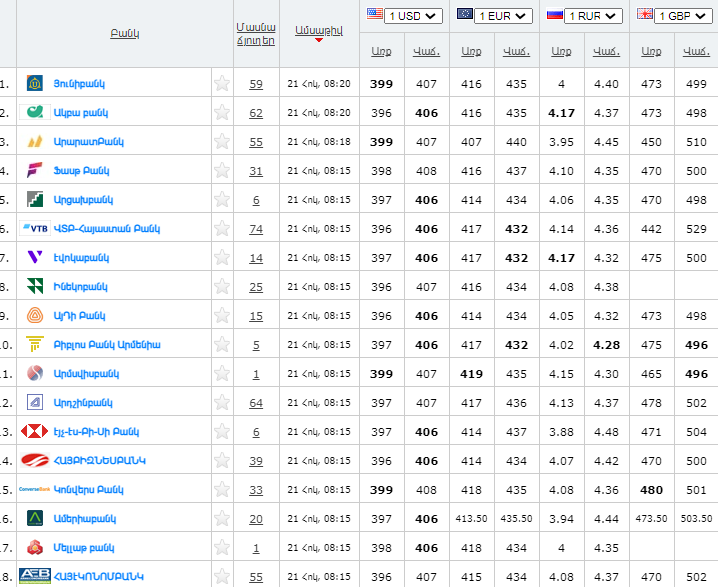Click the AraratBank orange logo
Viewport: 718px width, 587px height.
click(x=35, y=141)
